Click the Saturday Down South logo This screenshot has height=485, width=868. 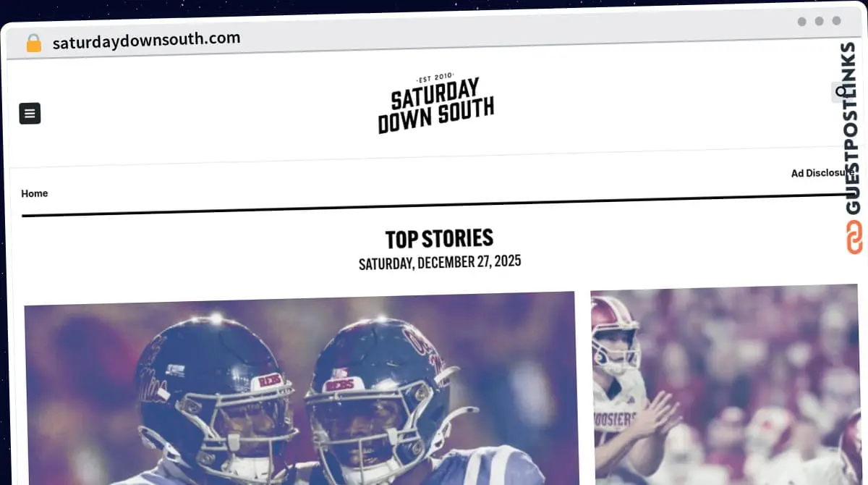[x=435, y=105]
